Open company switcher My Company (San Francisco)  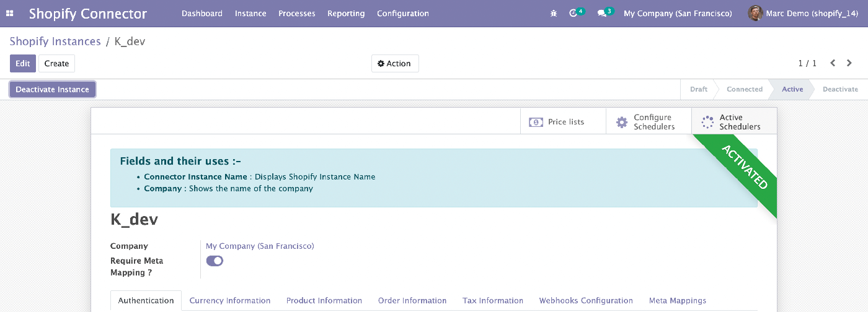(678, 13)
